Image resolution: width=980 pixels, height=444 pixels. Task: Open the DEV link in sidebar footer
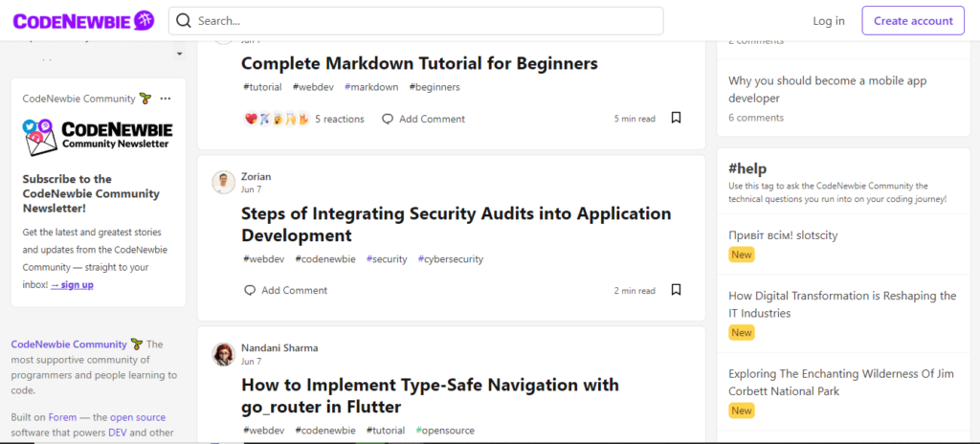coord(118,433)
